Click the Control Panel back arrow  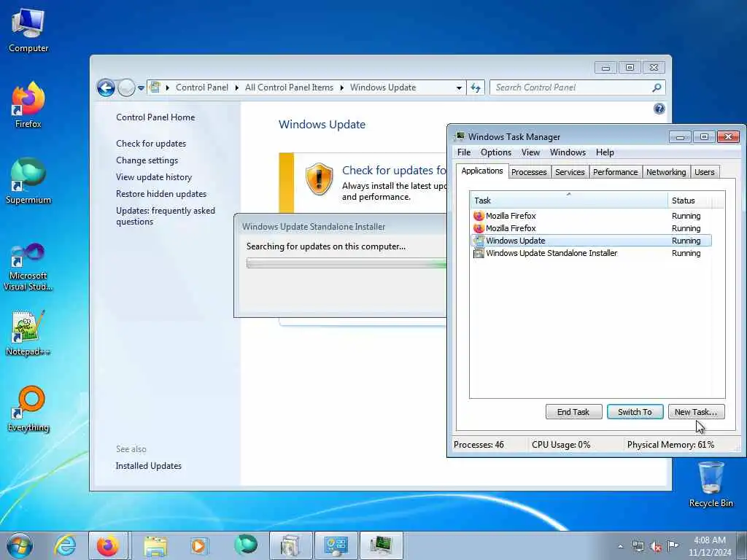(106, 87)
